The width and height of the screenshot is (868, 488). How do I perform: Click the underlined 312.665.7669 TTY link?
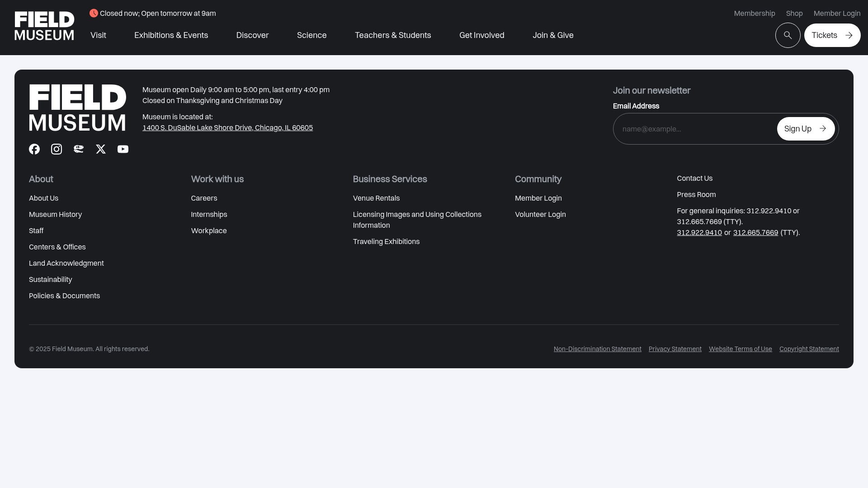coord(755,233)
